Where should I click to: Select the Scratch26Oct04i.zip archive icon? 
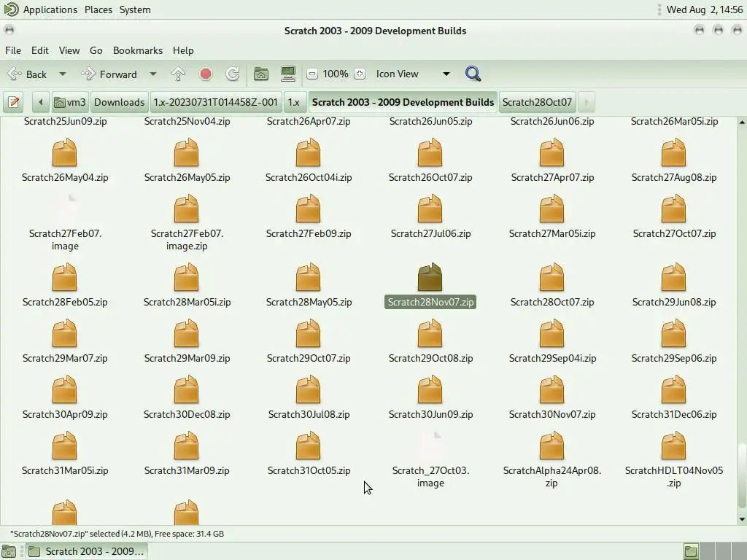309,152
